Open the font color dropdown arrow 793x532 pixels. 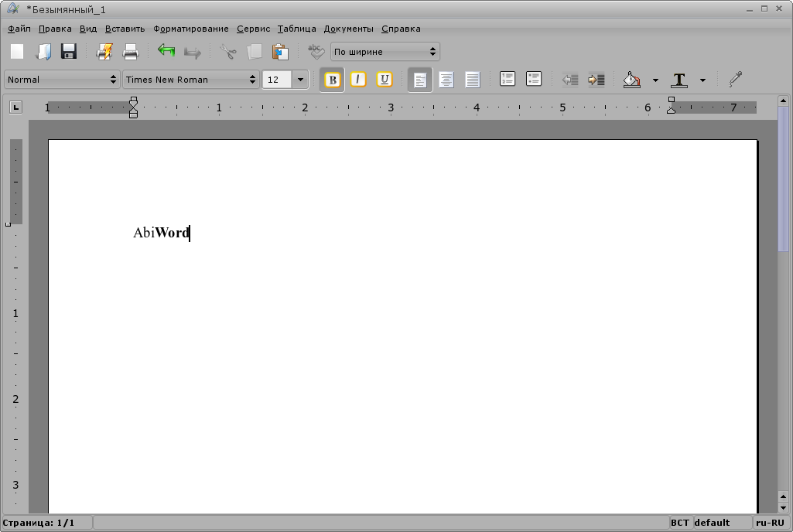(x=702, y=80)
